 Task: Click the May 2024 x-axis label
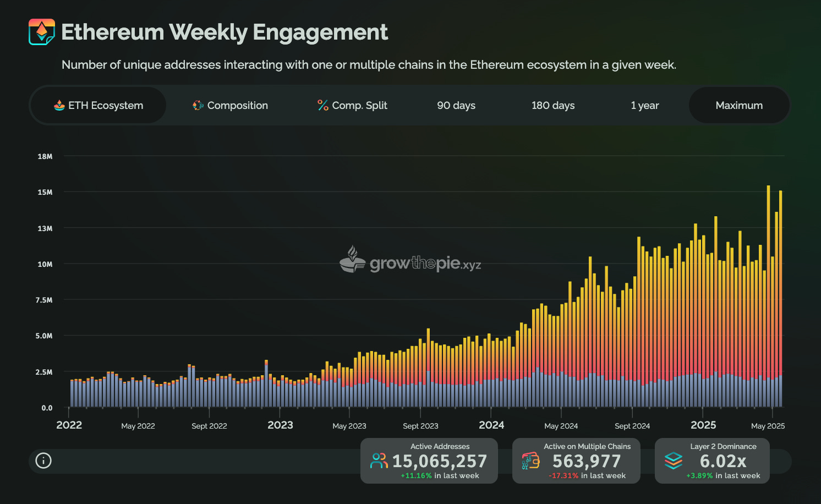tap(561, 426)
